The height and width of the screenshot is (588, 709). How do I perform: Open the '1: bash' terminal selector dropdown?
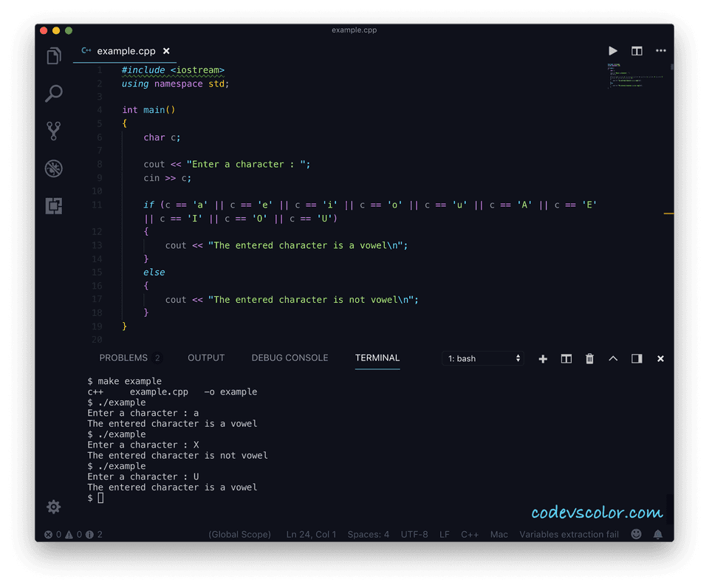pos(483,359)
